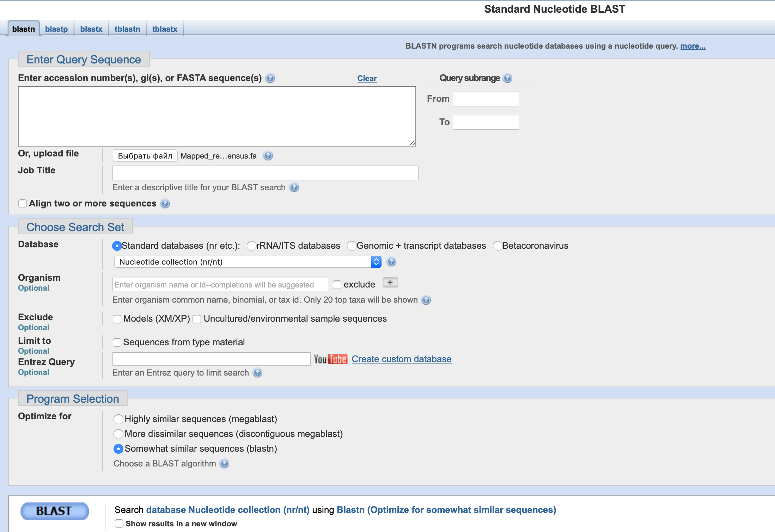This screenshot has width=775, height=532.
Task: Click help icon next to uploaded file name
Action: click(x=268, y=156)
